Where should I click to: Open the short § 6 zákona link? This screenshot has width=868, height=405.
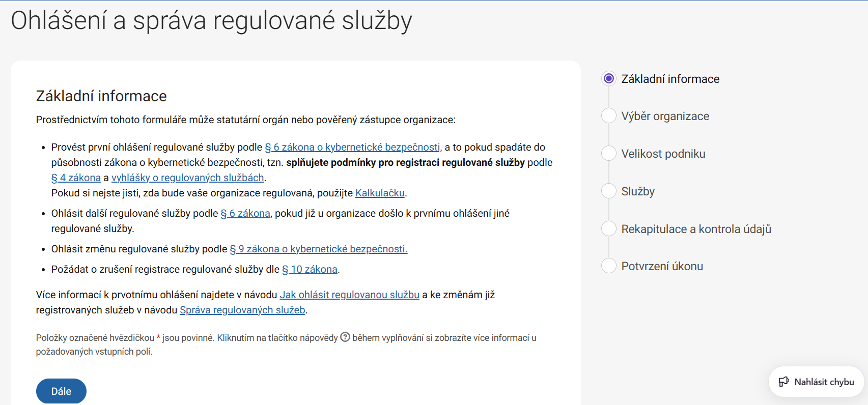click(245, 213)
